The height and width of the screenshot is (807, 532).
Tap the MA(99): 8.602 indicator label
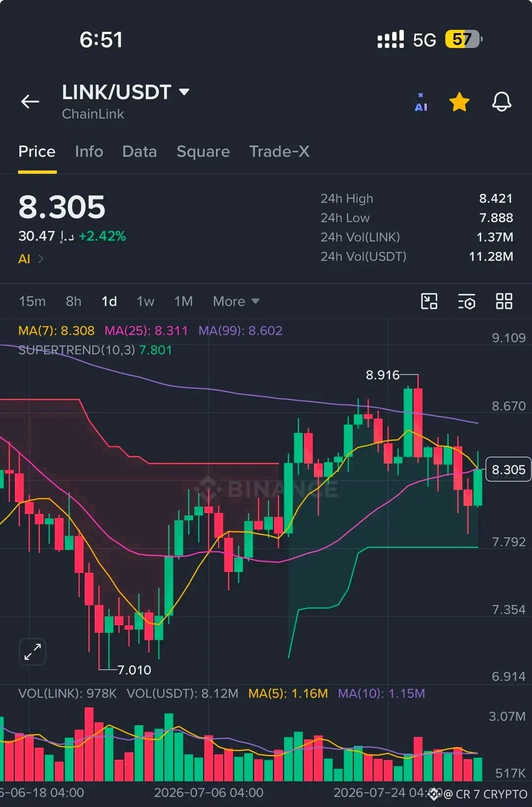tap(240, 331)
